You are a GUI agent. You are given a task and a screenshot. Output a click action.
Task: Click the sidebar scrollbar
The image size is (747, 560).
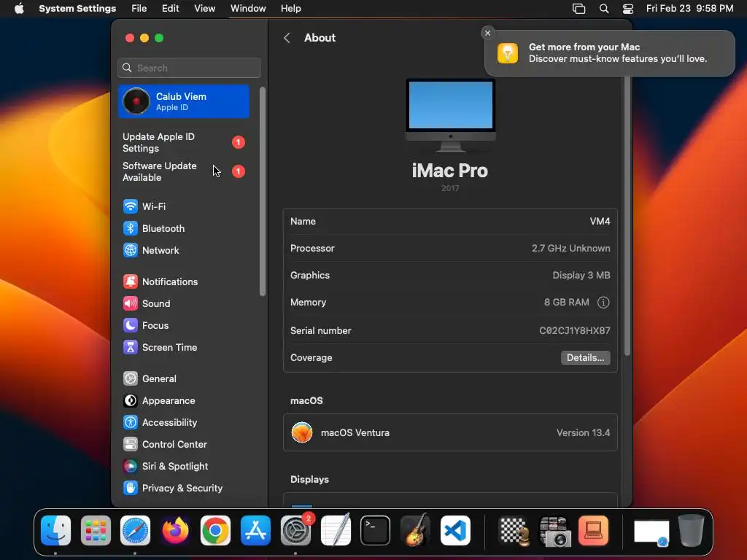[263, 192]
